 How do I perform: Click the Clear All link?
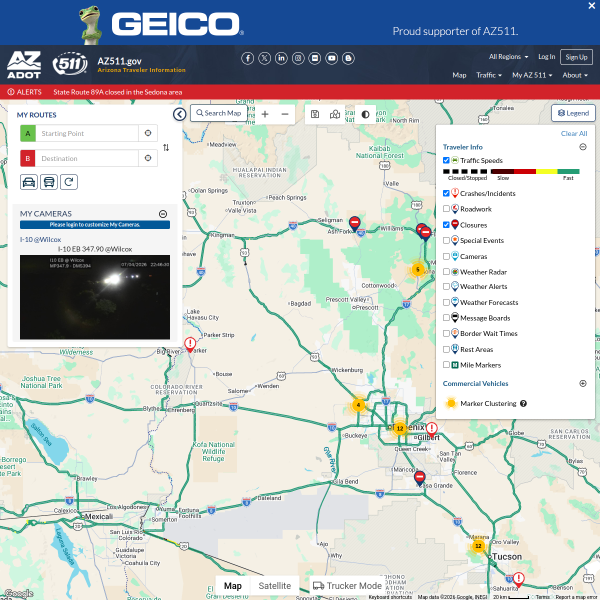(574, 134)
